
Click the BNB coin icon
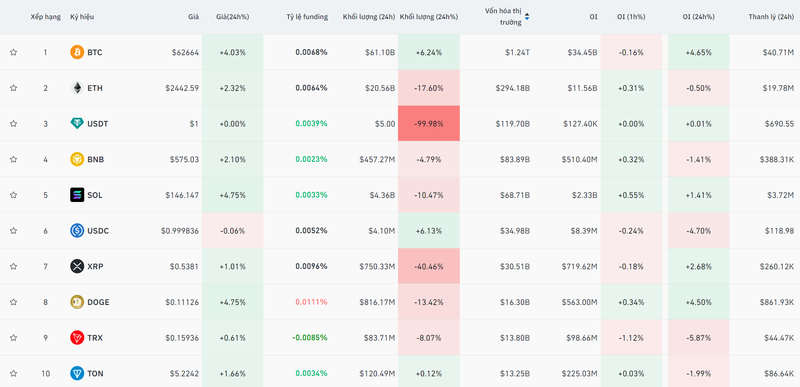coord(77,159)
